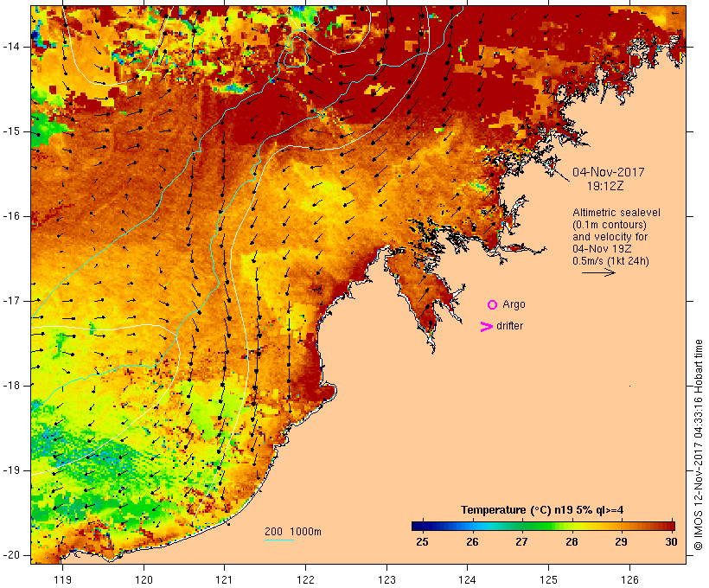Click the 'Altimetric sealevel' text line
Viewport: 709px width, 588px height.
point(616,213)
